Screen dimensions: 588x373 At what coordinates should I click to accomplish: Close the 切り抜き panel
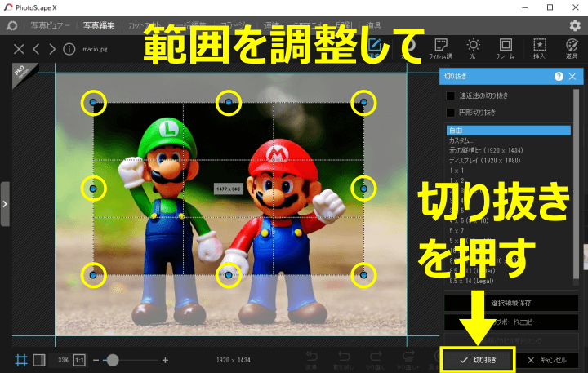572,77
